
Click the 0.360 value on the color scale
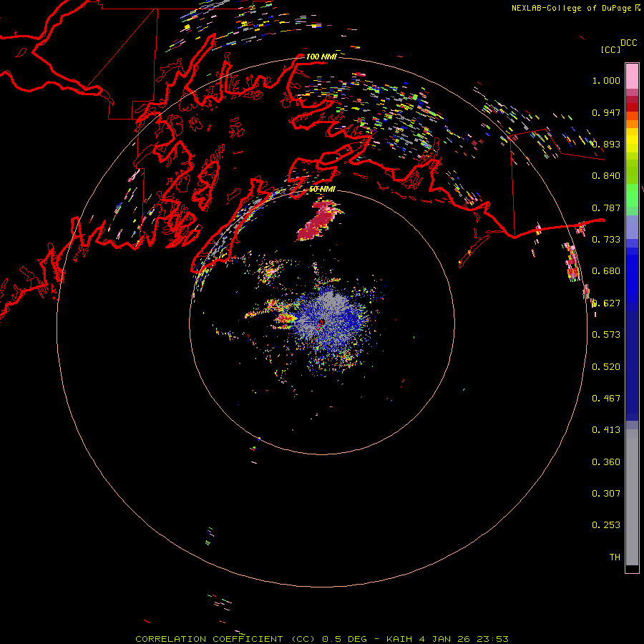[x=606, y=462]
